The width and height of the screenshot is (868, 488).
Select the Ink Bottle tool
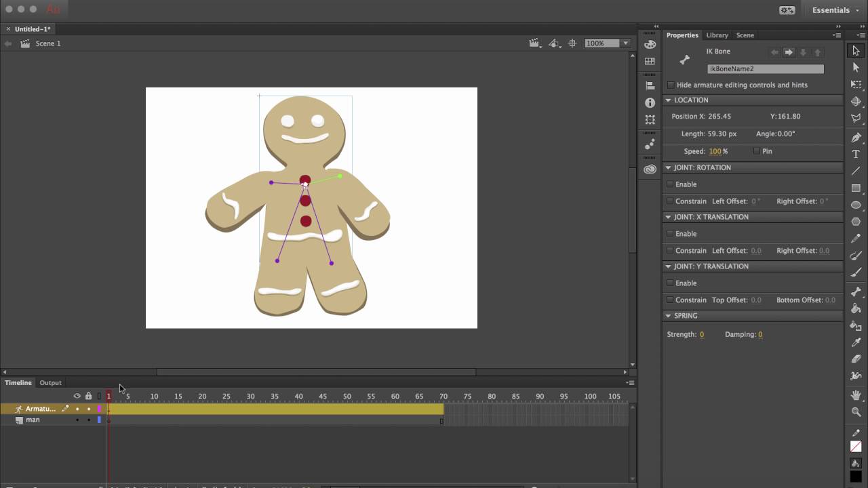[x=856, y=325]
